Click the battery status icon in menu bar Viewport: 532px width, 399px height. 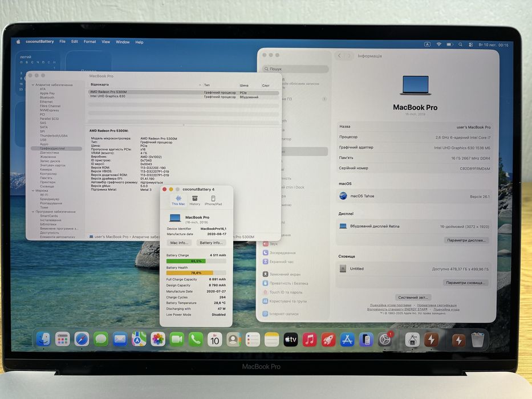450,44
